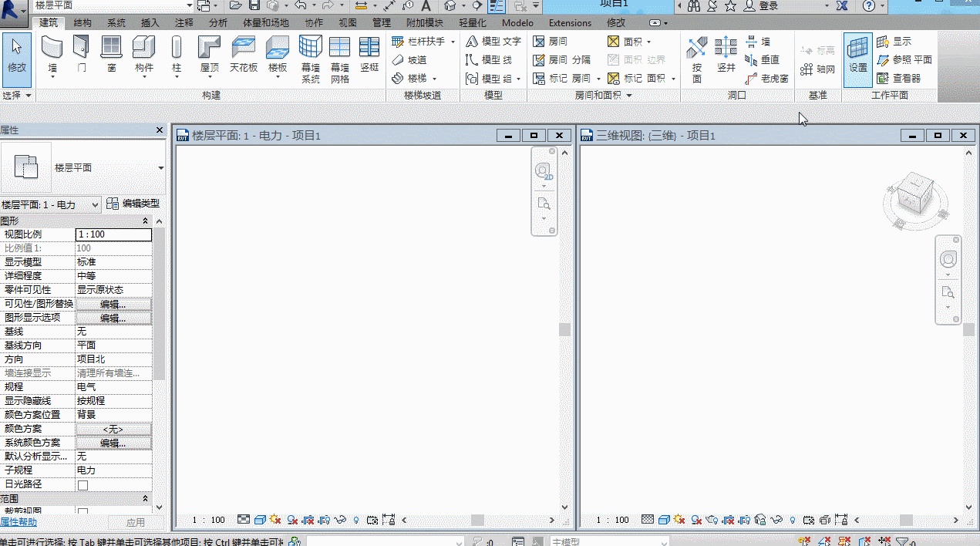Open the 视图 ribbon tab

[348, 23]
